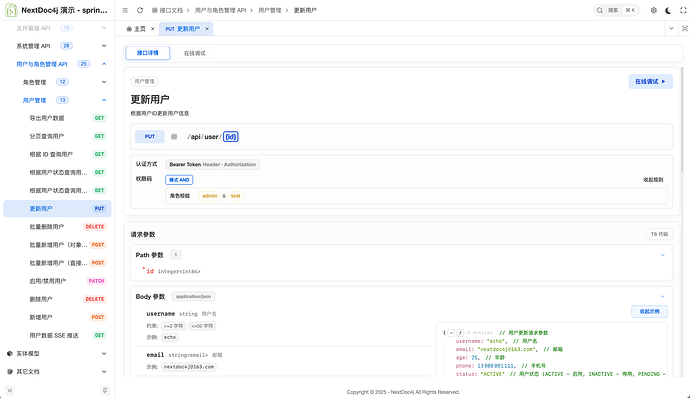Open 根据 ID 查询用户 endpoint
The width and height of the screenshot is (690, 398).
point(57,154)
